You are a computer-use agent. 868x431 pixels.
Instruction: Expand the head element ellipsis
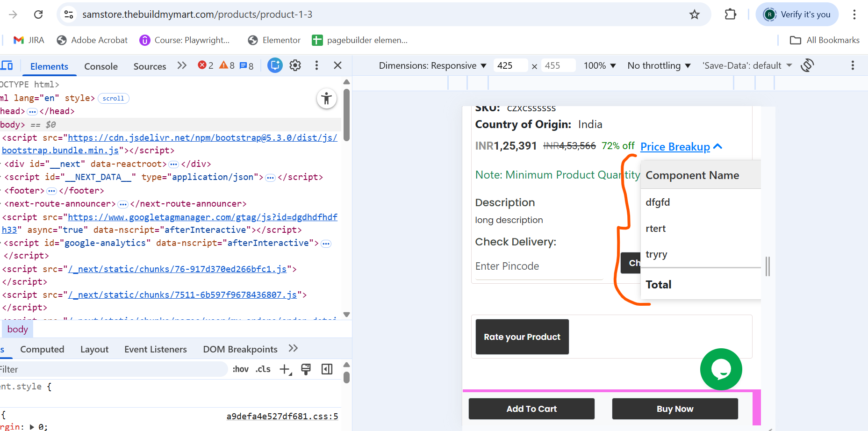(32, 111)
